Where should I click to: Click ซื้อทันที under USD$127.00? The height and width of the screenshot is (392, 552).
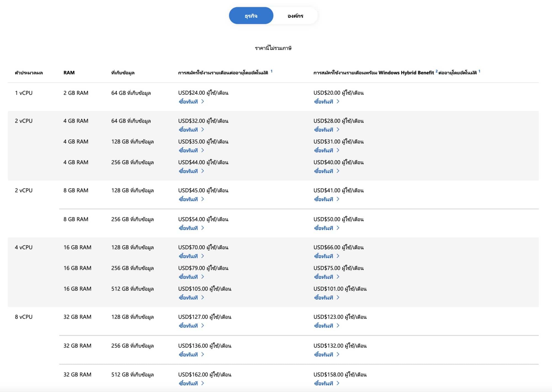click(191, 326)
